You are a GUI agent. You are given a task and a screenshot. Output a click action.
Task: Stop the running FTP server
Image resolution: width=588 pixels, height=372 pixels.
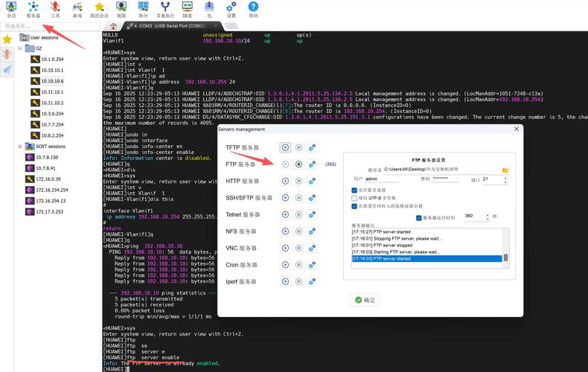coord(298,164)
